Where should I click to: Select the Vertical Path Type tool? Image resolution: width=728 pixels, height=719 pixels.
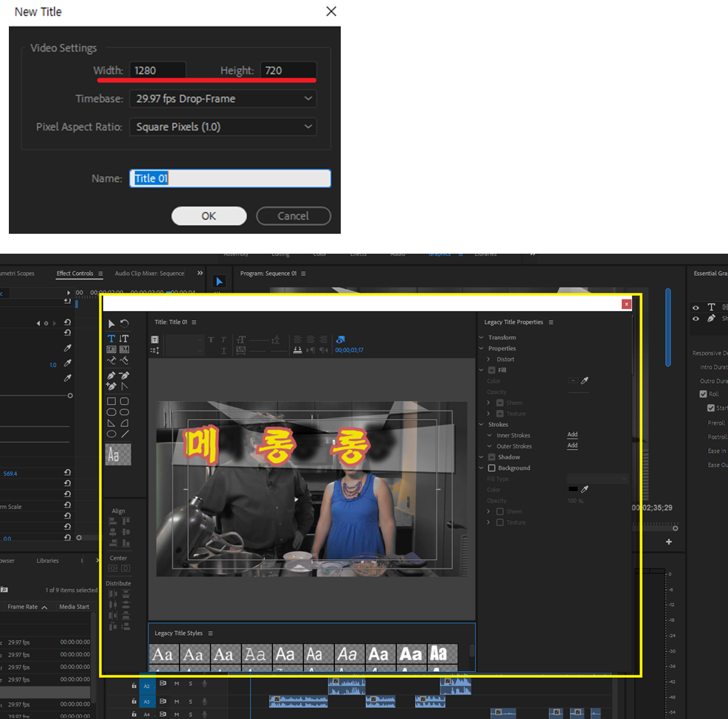coord(124,361)
